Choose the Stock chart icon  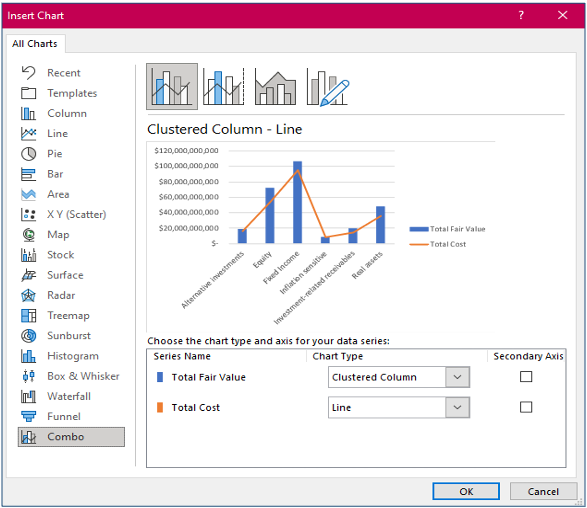(28, 255)
